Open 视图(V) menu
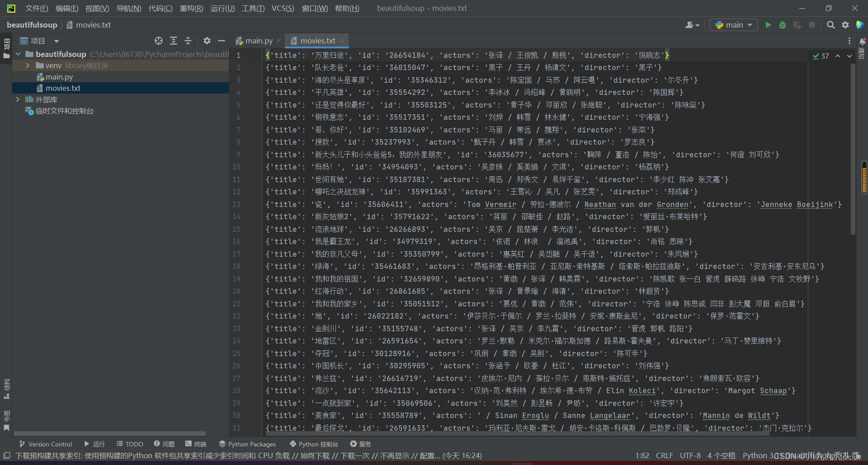The image size is (868, 465). [97, 8]
